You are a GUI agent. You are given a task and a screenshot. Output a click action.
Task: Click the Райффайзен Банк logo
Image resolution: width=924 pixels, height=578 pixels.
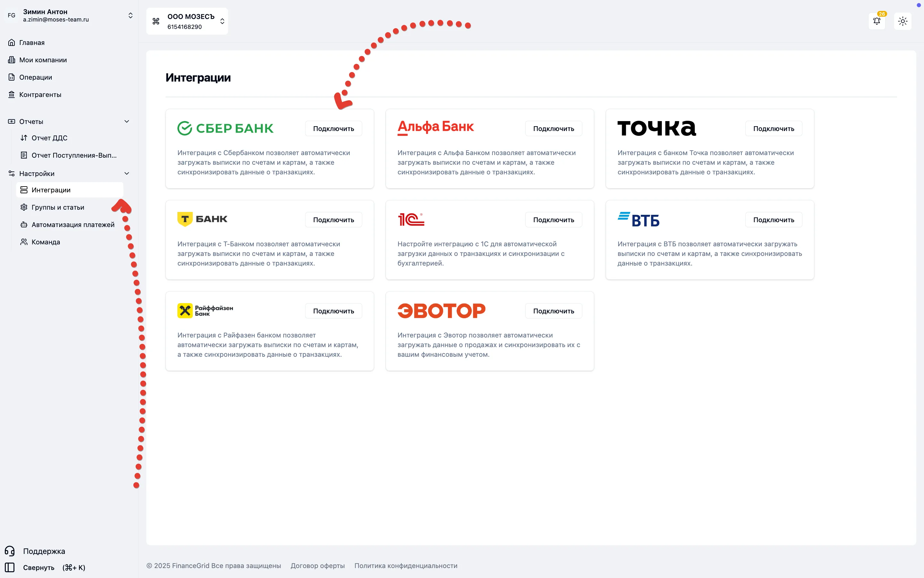205,311
